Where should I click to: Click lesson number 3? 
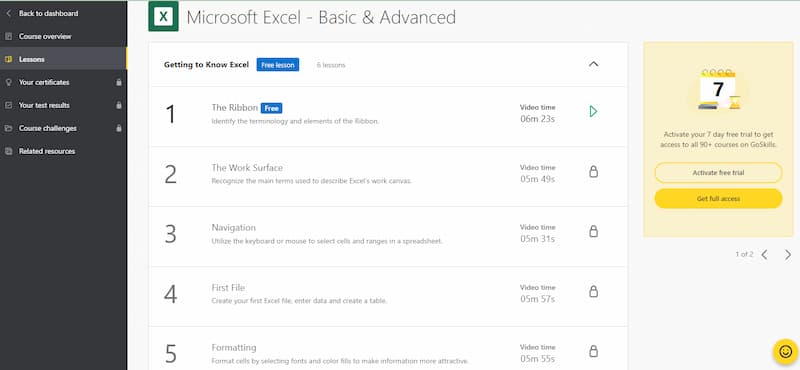(170, 234)
